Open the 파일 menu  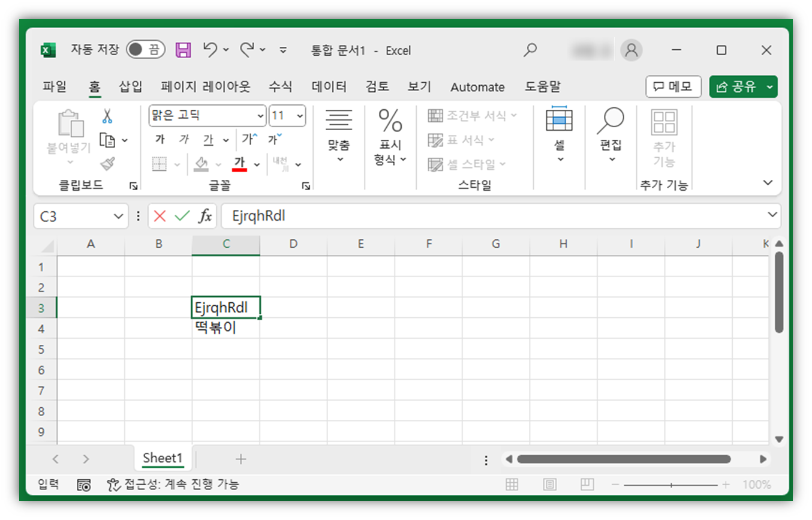(x=54, y=86)
